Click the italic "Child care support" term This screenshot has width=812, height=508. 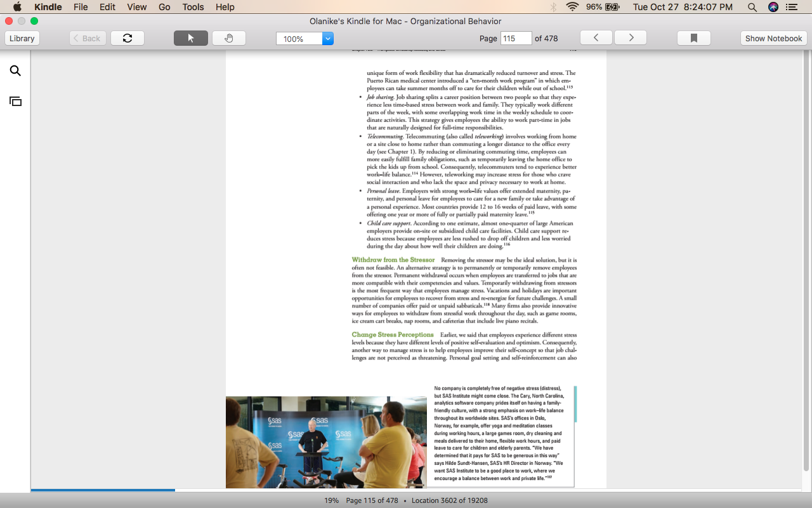pyautogui.click(x=389, y=224)
